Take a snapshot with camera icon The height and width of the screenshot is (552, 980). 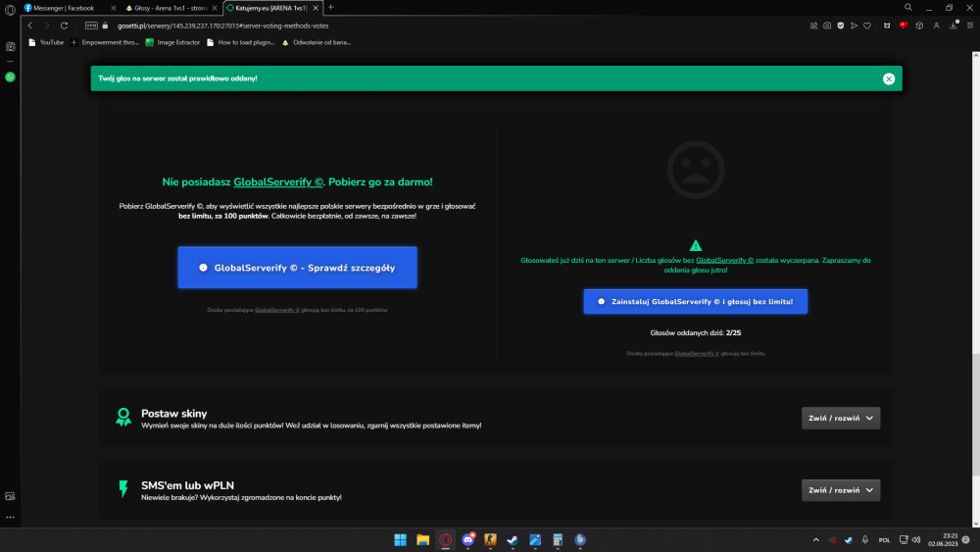point(827,25)
